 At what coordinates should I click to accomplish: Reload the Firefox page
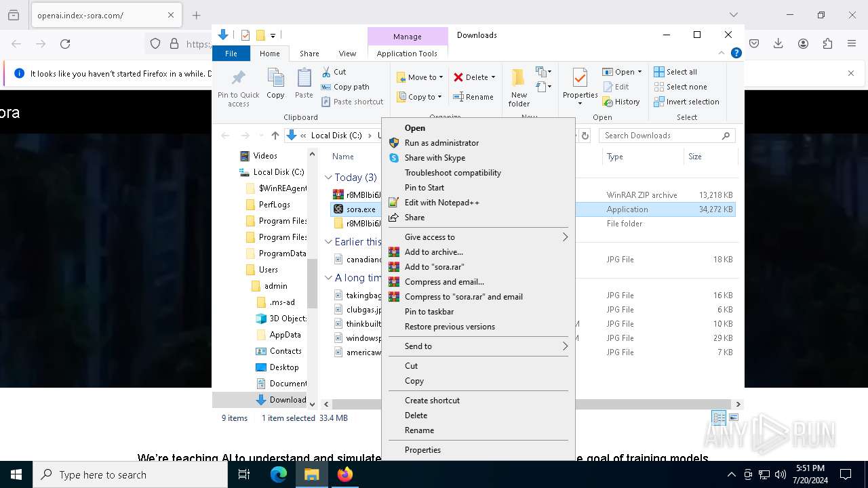click(x=65, y=43)
